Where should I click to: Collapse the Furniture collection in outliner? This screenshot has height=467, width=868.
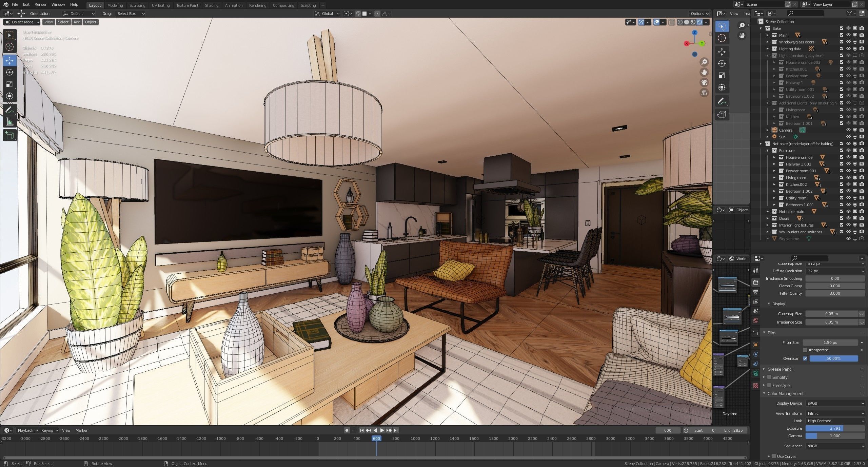pos(768,151)
